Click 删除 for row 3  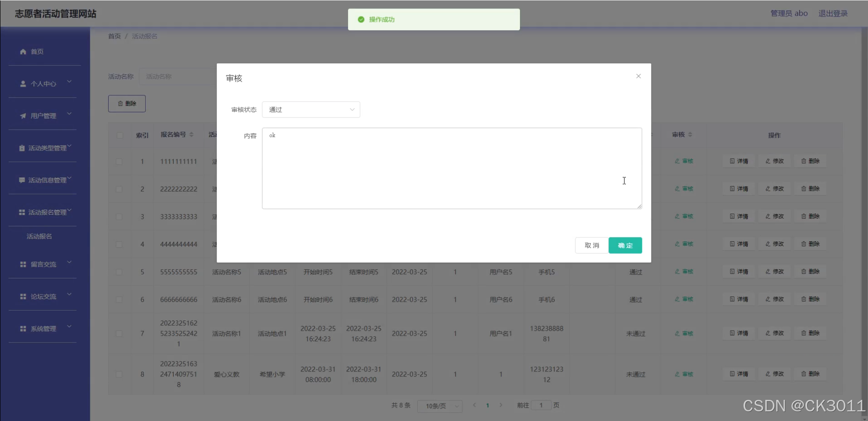[x=810, y=216]
